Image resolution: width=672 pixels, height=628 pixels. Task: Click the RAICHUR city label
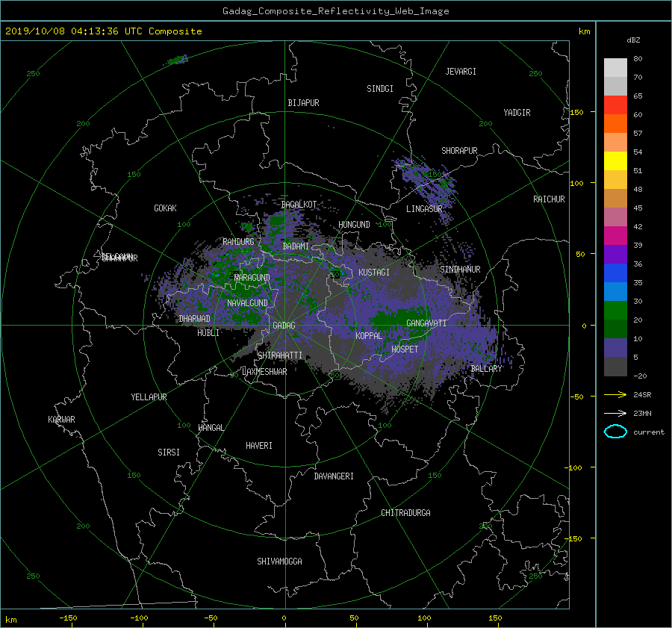[x=549, y=199]
